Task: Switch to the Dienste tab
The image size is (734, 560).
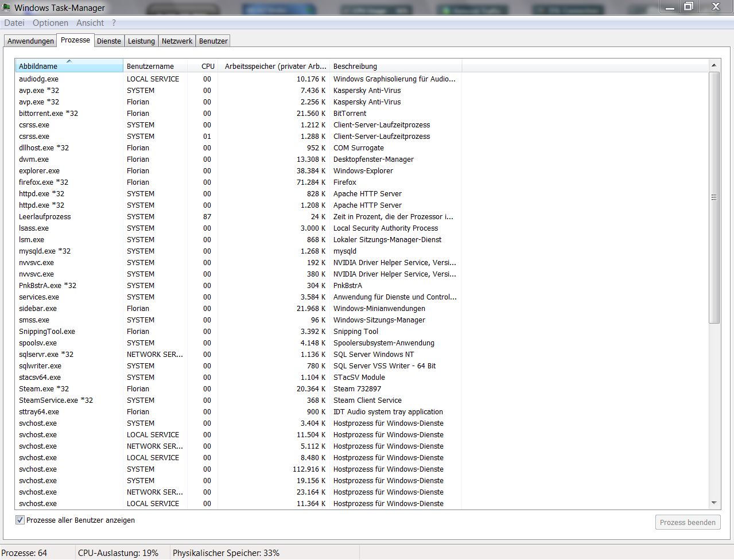Action: (109, 41)
